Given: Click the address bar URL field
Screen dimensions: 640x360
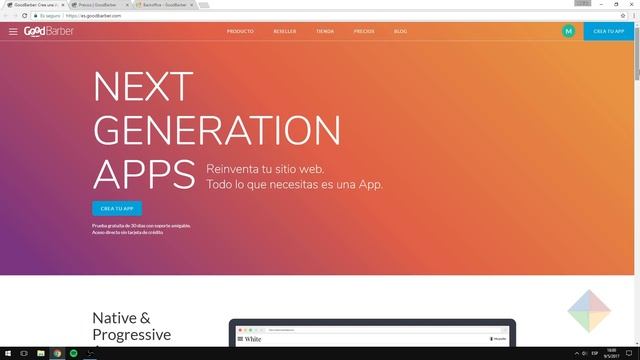Looking at the screenshot, I should (x=327, y=16).
